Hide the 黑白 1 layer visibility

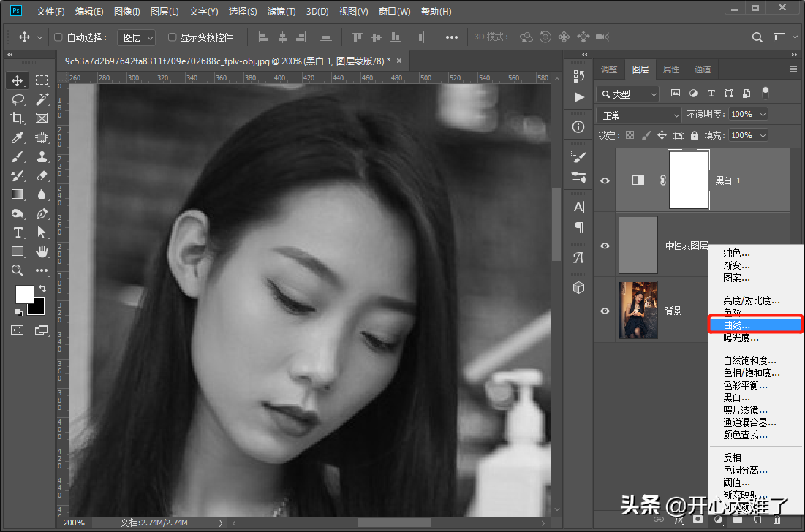pos(605,180)
